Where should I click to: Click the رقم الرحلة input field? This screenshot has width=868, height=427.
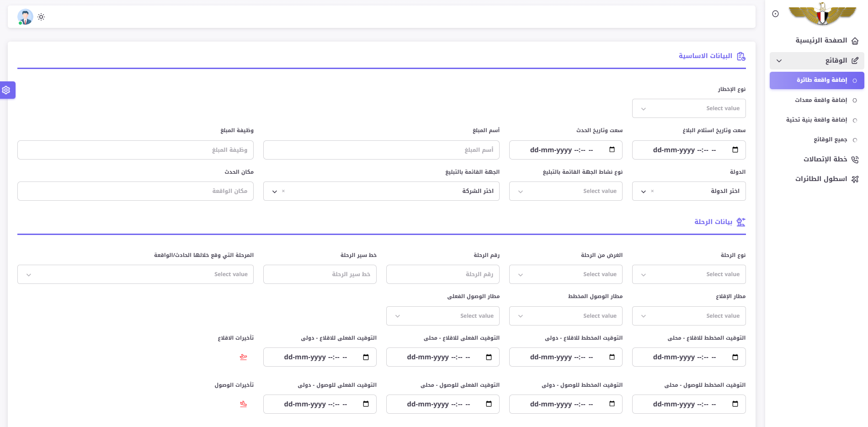tap(442, 274)
